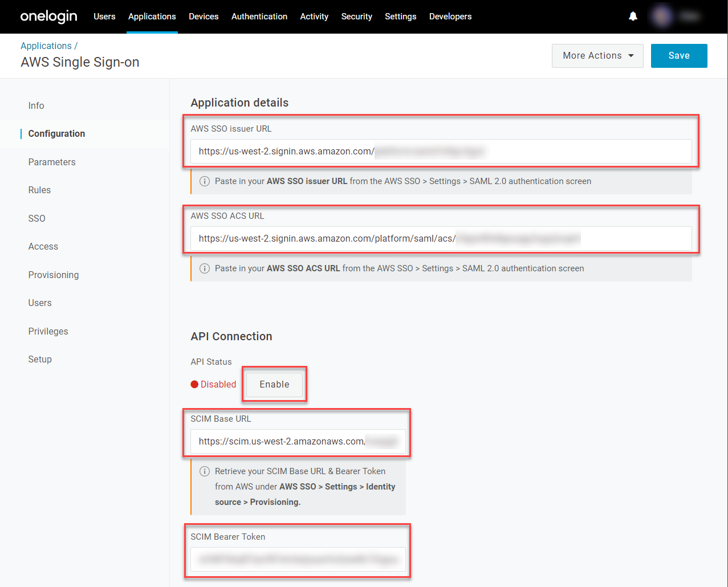This screenshot has height=587, width=728.
Task: Open the Security menu
Action: [x=356, y=17]
